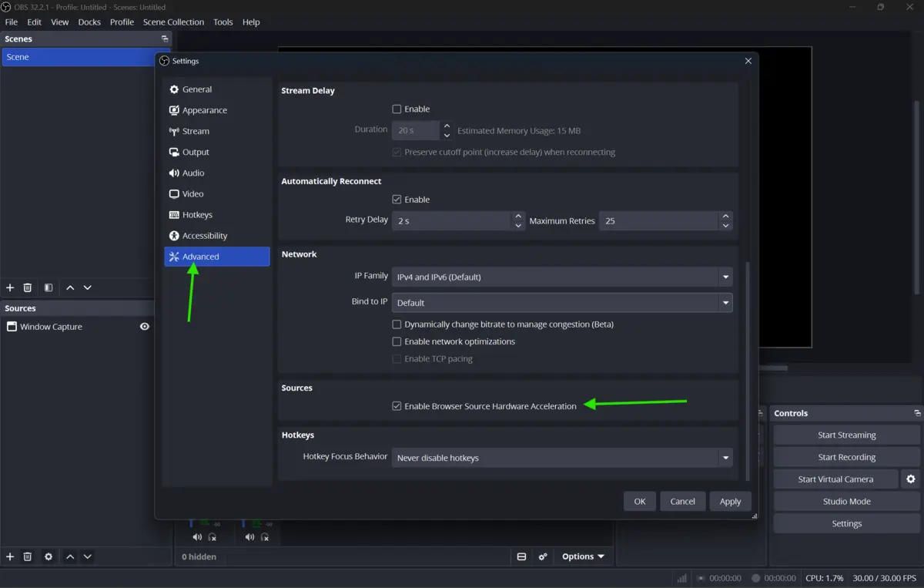Go to the Hotkeys settings tab
Image resolution: width=924 pixels, height=588 pixels.
[x=217, y=215]
